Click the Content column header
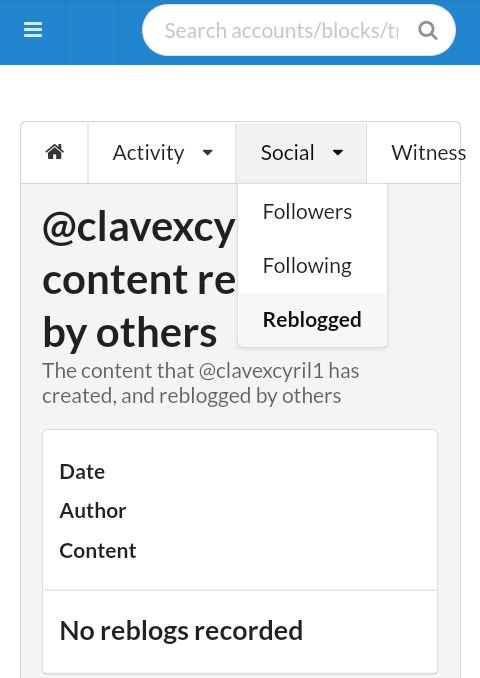 [98, 551]
